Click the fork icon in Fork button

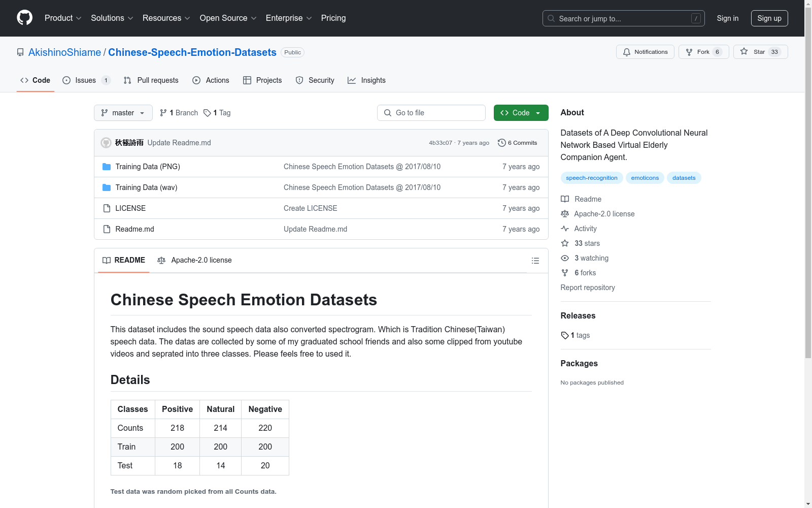pos(689,52)
